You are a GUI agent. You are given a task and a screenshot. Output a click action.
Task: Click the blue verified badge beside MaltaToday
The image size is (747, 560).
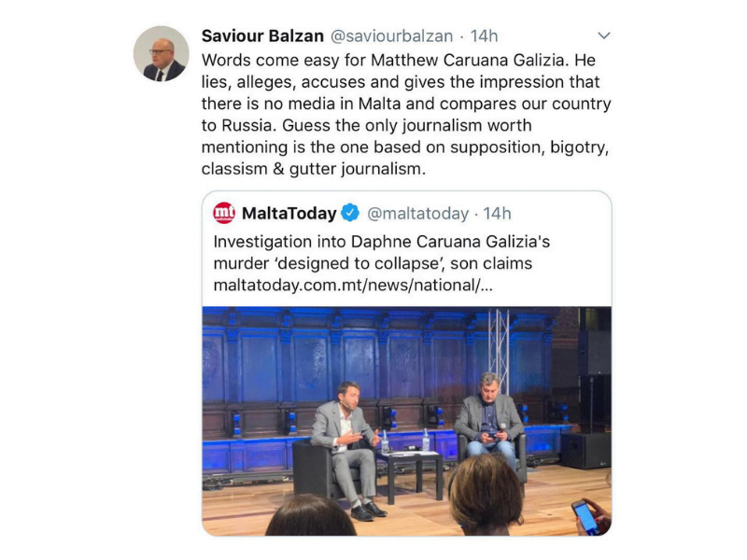tap(349, 213)
